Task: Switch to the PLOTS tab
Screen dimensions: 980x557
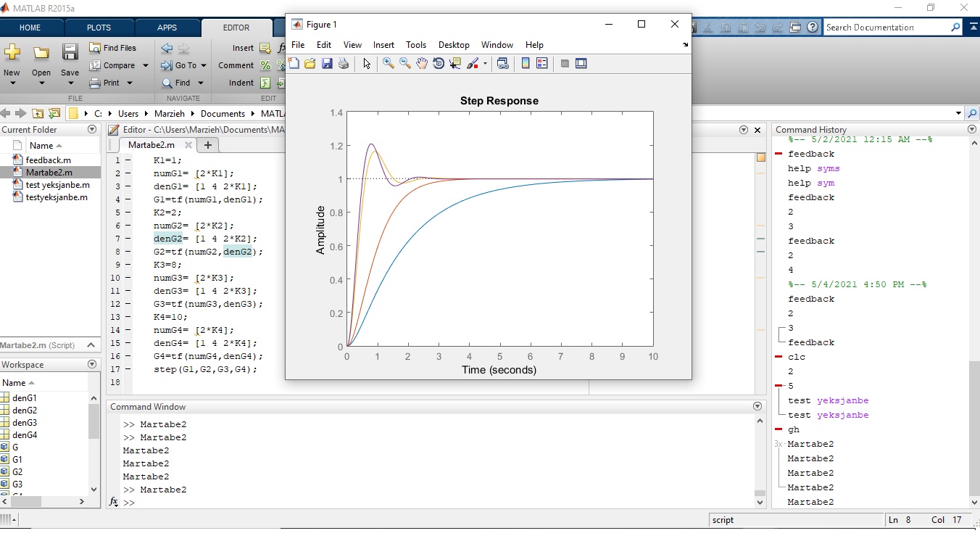Action: pos(99,28)
